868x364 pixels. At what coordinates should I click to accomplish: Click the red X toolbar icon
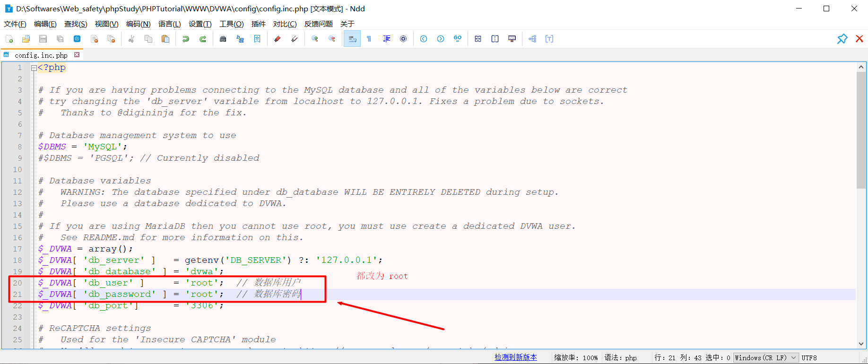pos(859,39)
